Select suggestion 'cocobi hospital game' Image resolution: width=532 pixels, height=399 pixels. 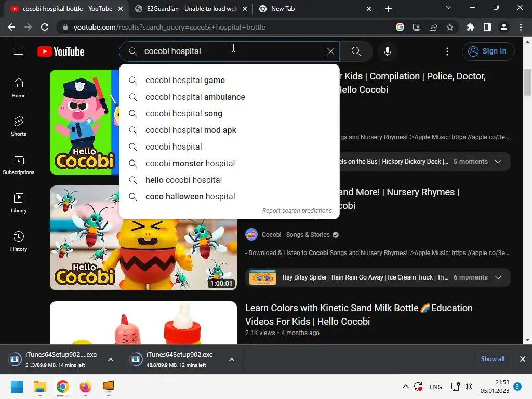(229, 81)
